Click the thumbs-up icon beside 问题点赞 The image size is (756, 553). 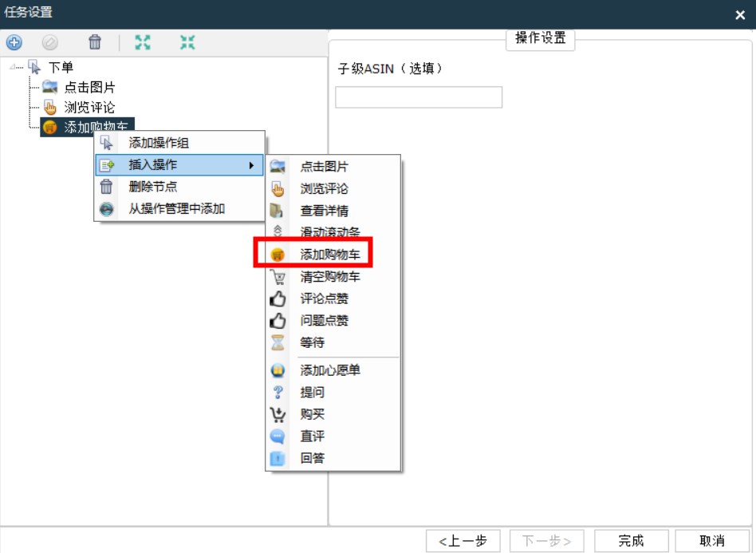coord(278,321)
